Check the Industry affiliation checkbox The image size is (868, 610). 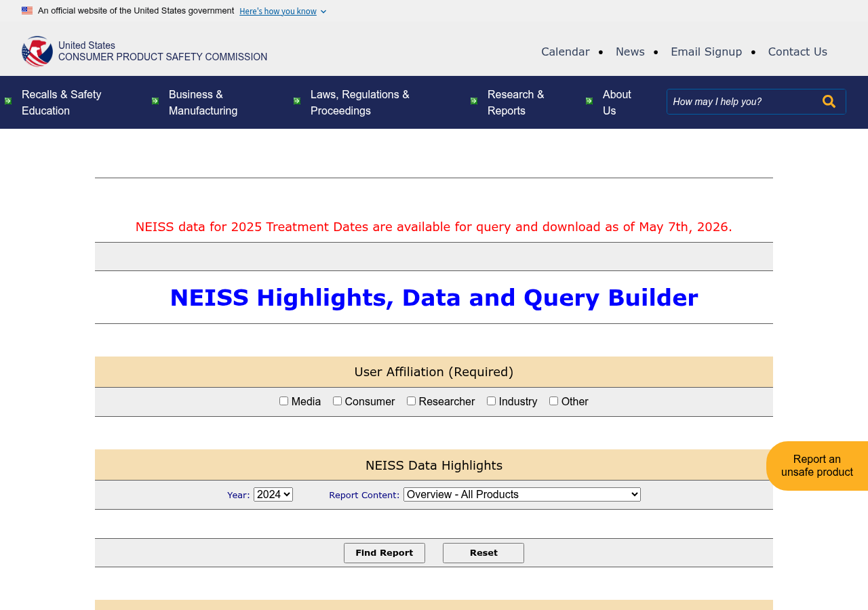pos(491,401)
